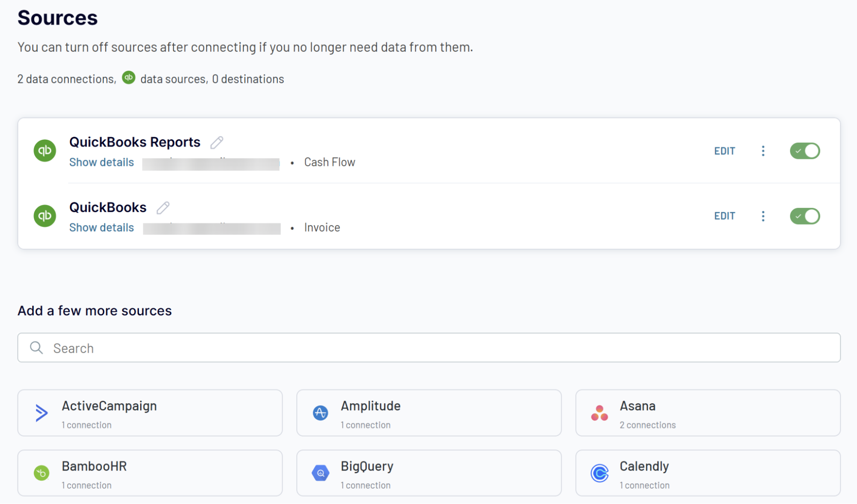
Task: Select the Amplitude source icon
Action: [320, 413]
